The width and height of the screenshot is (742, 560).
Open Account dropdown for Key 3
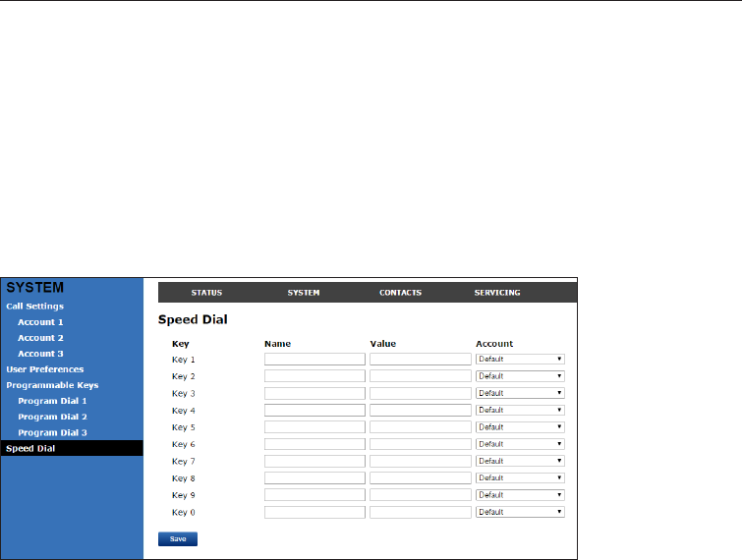point(520,393)
